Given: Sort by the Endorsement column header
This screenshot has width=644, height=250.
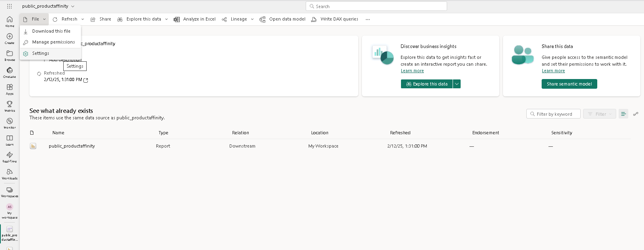Looking at the screenshot, I should [x=486, y=133].
